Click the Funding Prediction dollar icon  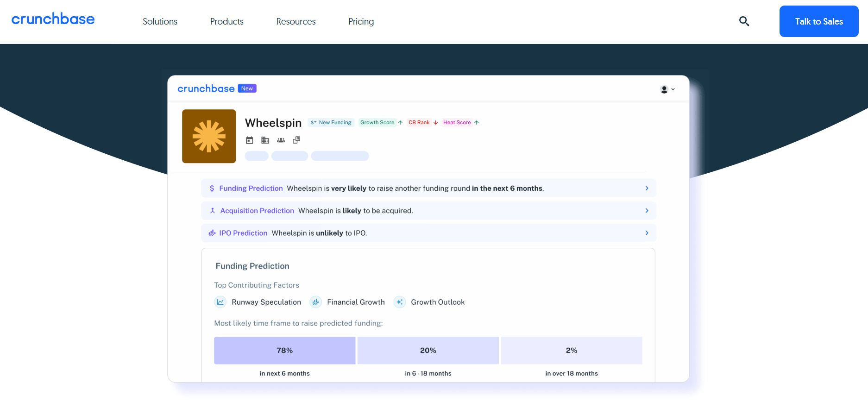coord(212,188)
